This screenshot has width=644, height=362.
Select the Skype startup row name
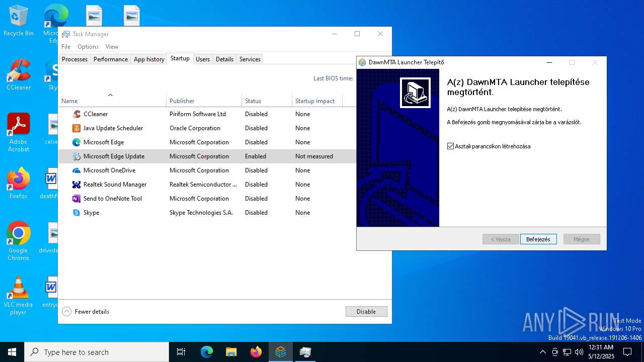[91, 213]
